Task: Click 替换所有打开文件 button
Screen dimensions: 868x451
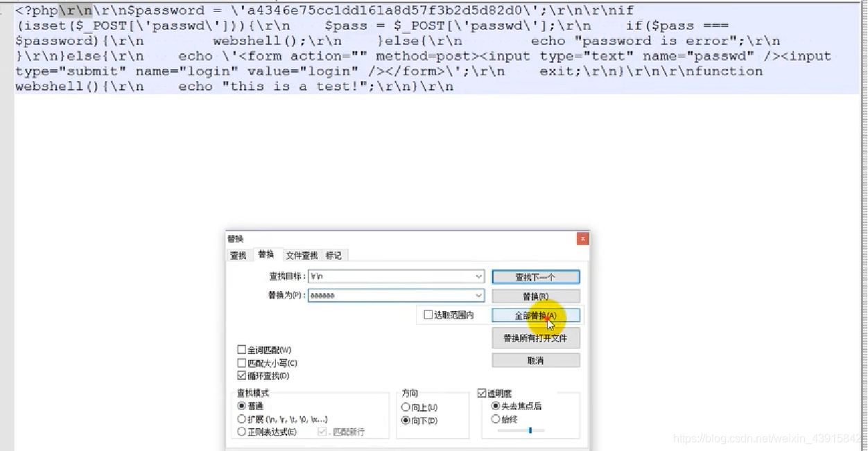Action: coord(536,338)
